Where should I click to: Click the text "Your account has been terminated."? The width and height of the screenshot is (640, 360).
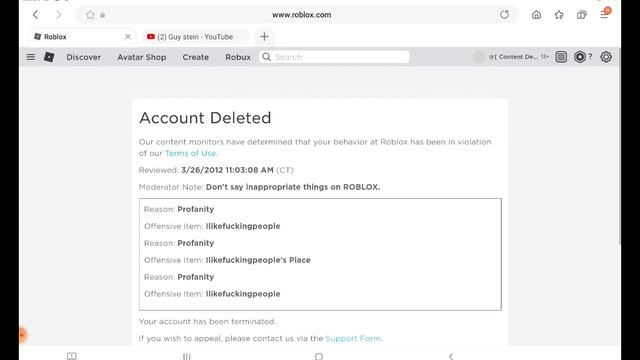pos(207,322)
